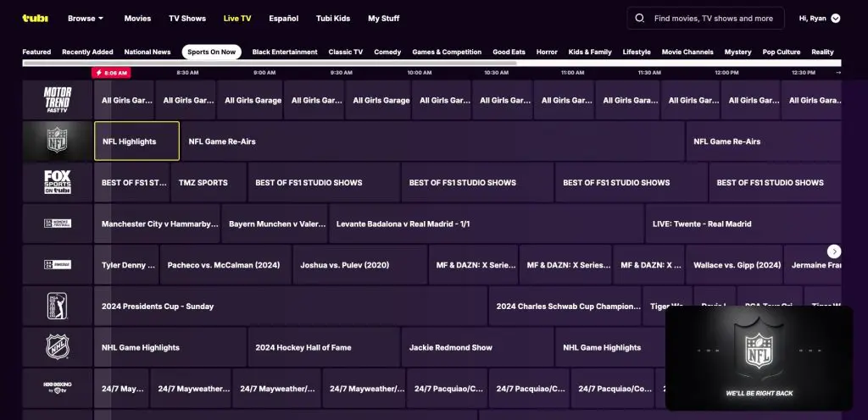Select Joshua vs. Pulev (2020) program

360,265
